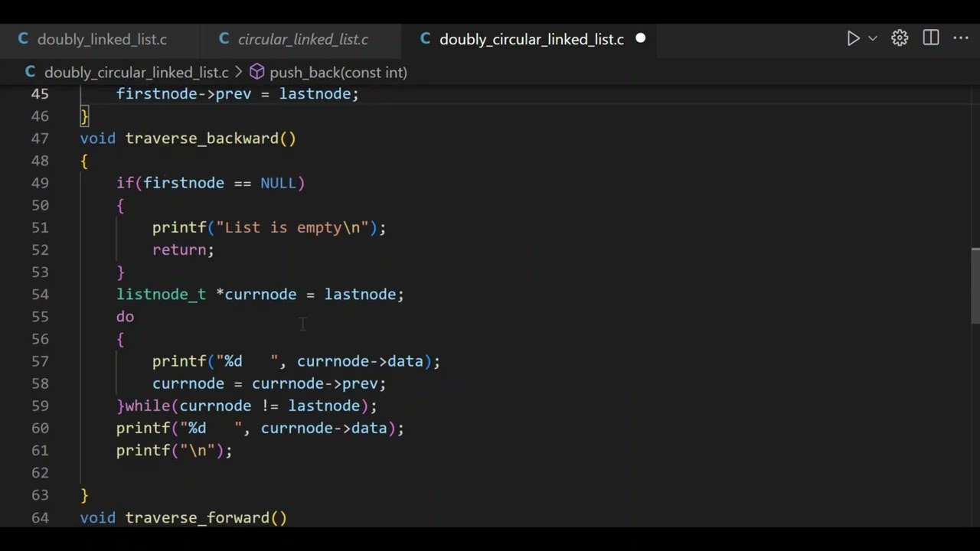Click the if keyword on line 49
Viewport: 980px width, 551px height.
point(125,183)
